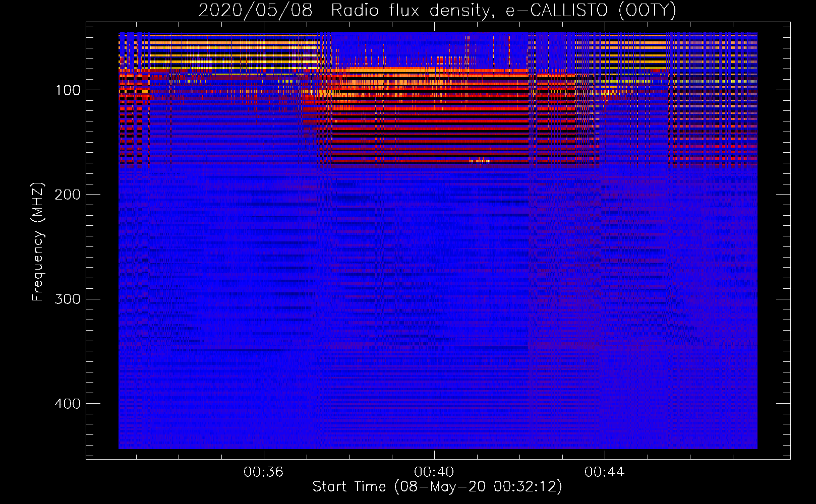Click the '300' frequency tick label

pos(68,299)
